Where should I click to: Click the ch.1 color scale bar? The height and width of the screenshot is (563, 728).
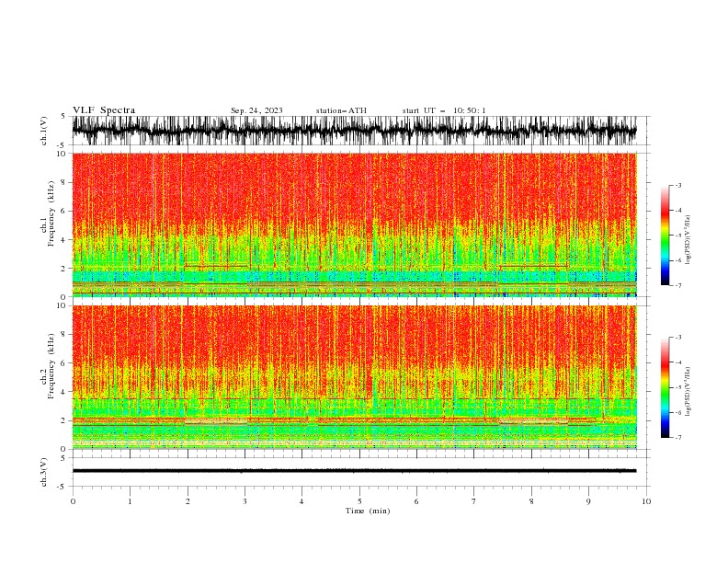665,235
